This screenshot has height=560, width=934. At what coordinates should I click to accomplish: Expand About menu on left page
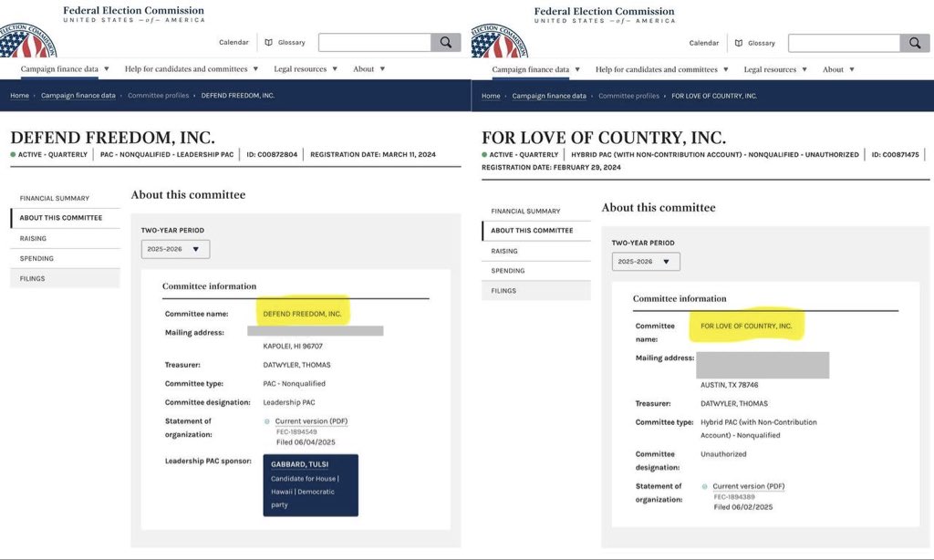click(x=368, y=69)
